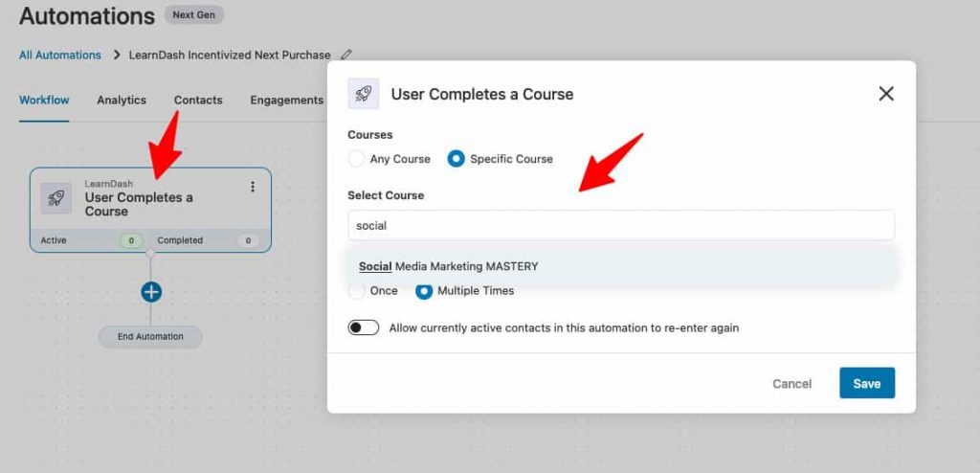Screen dimensions: 980x473
Task: Click the LearnDash Incentivized Next Purchase breadcrumb
Action: [x=230, y=56]
